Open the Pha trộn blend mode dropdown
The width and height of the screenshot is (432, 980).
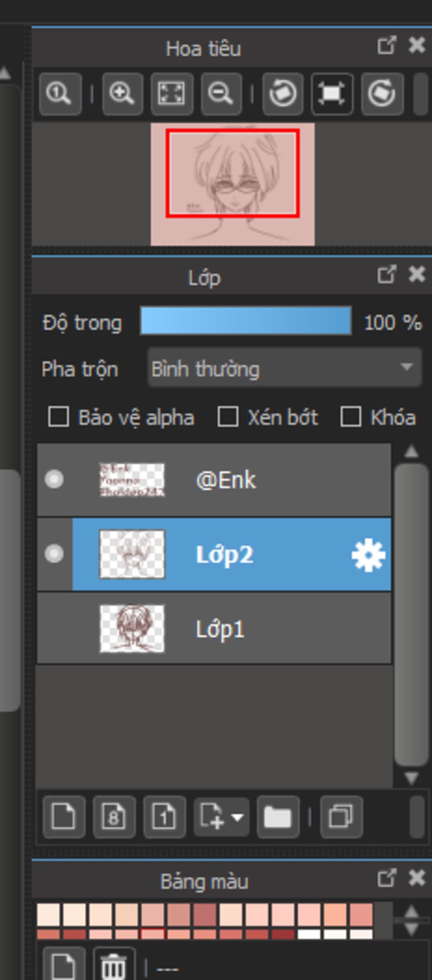click(284, 368)
